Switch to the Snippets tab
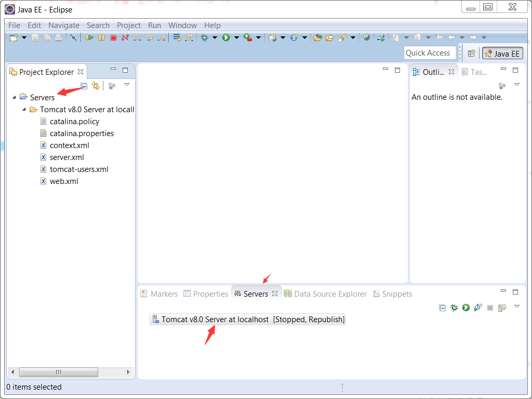This screenshot has height=399, width=532. point(392,294)
